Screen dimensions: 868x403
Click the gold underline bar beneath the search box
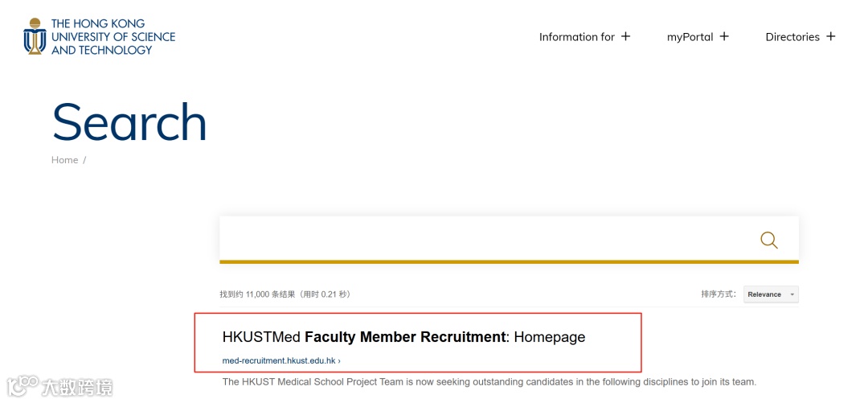click(x=509, y=261)
